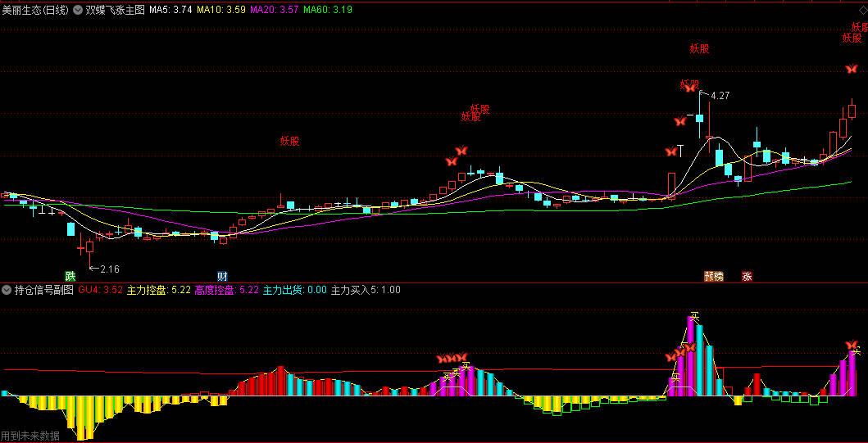This screenshot has height=443, width=868.
Task: Click the red 涨 event marker
Action: (x=748, y=276)
